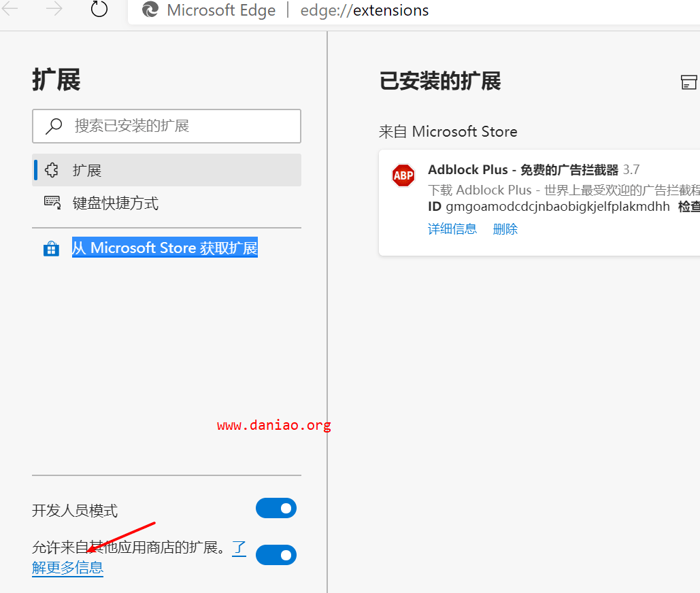Select 扩展 in the sidebar menu

[x=167, y=170]
